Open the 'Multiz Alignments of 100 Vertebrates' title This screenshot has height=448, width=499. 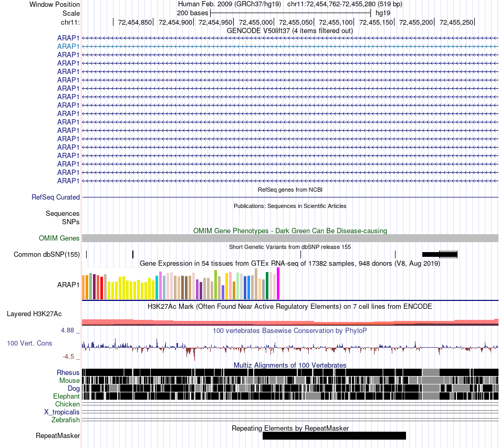tap(290, 365)
